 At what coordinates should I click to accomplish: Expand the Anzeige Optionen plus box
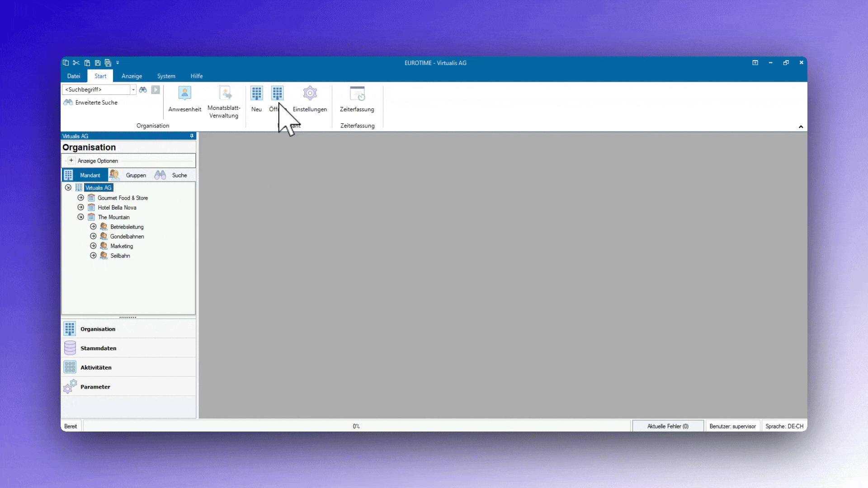coord(71,160)
